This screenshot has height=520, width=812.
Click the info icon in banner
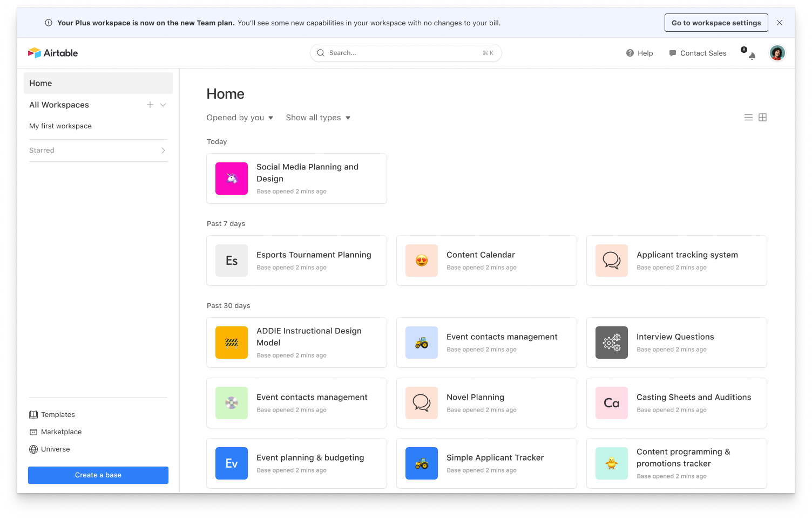tap(49, 23)
